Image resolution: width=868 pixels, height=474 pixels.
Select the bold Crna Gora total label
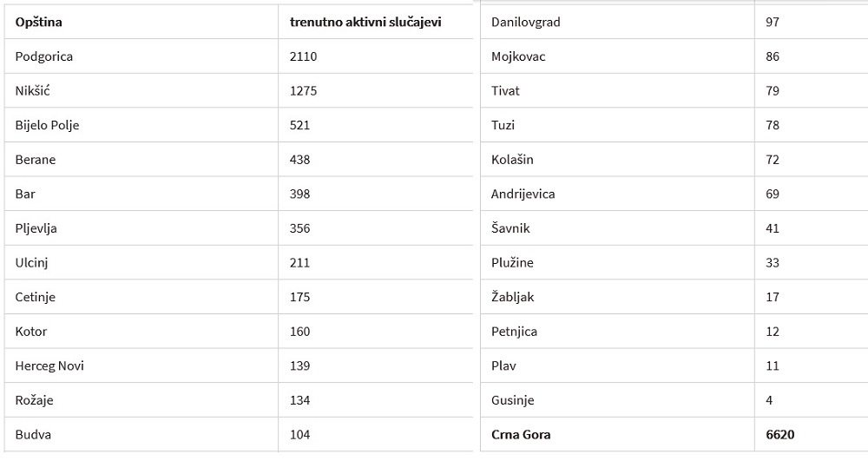pyautogui.click(x=521, y=434)
